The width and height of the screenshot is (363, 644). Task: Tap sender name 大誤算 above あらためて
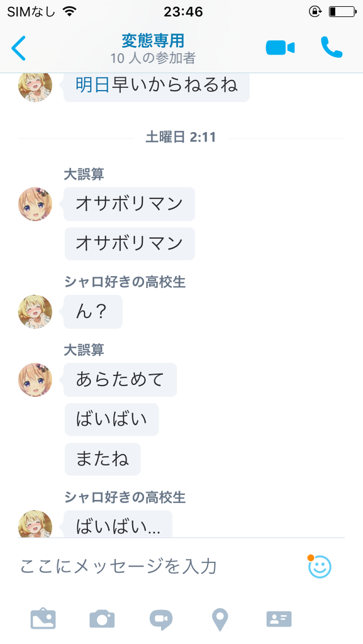click(84, 350)
